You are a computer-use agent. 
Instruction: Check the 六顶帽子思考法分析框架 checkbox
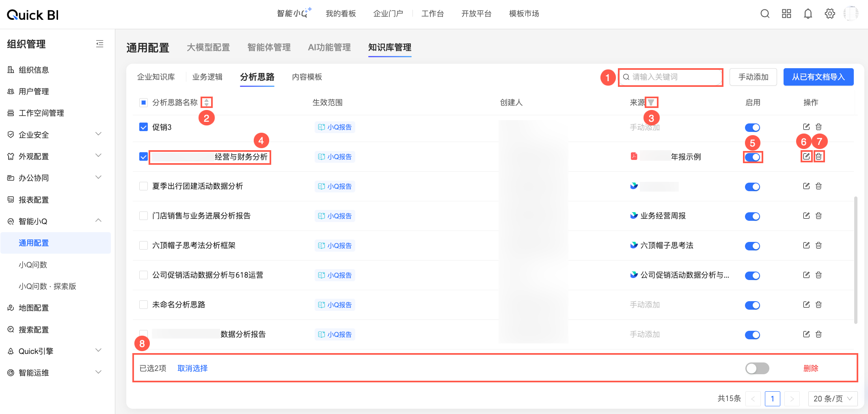point(143,245)
